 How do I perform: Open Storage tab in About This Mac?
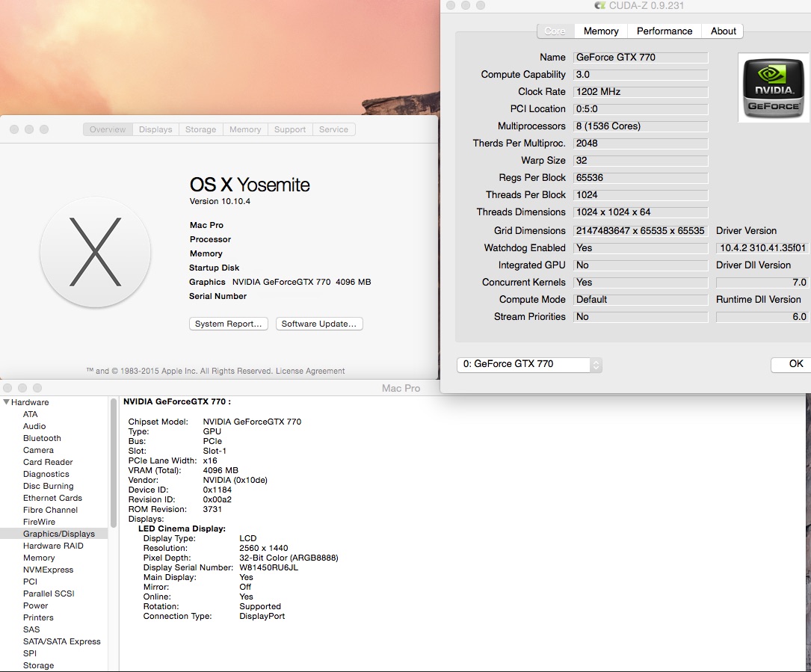pos(200,129)
